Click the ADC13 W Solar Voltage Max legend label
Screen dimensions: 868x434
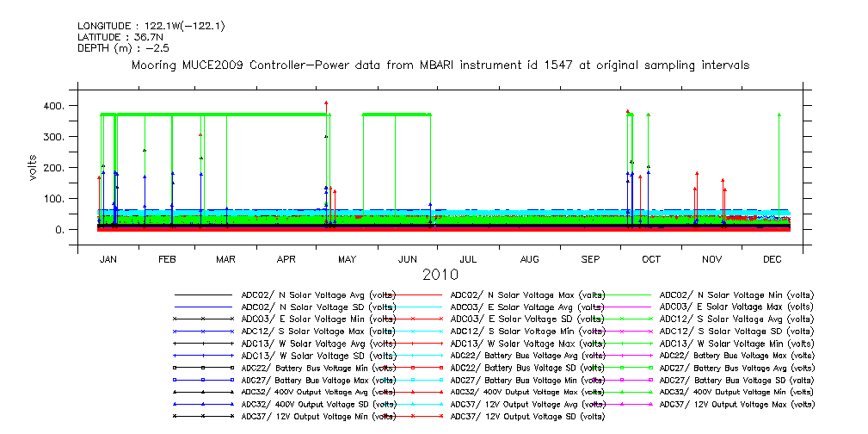[525, 343]
